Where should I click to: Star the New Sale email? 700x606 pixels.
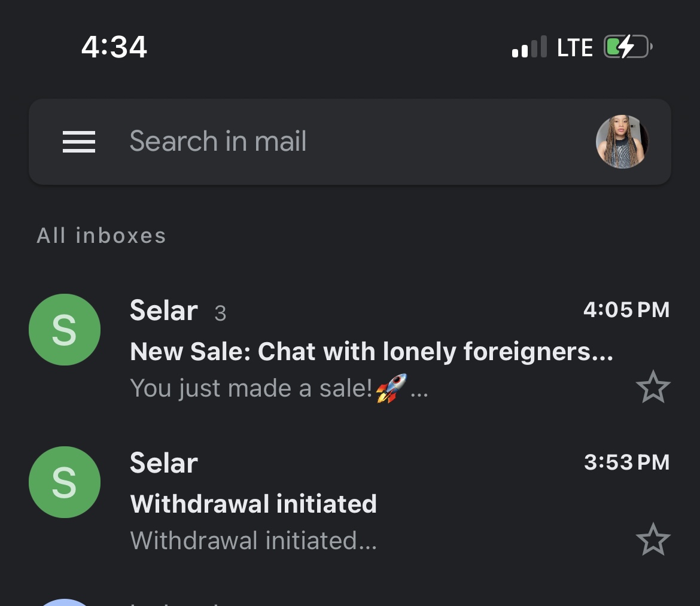coord(653,387)
